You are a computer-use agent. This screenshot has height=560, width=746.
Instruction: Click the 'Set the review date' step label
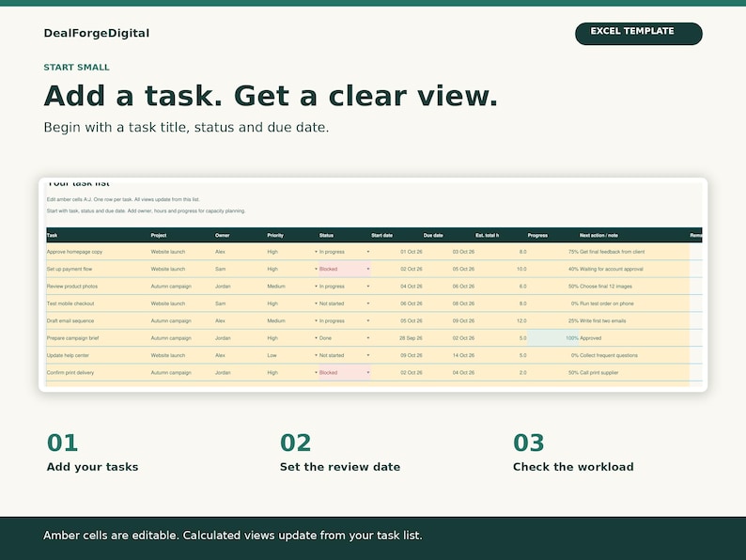(340, 467)
